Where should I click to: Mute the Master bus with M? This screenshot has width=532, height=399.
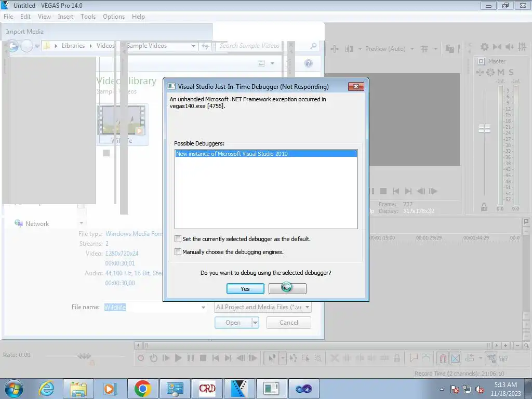[x=501, y=72]
